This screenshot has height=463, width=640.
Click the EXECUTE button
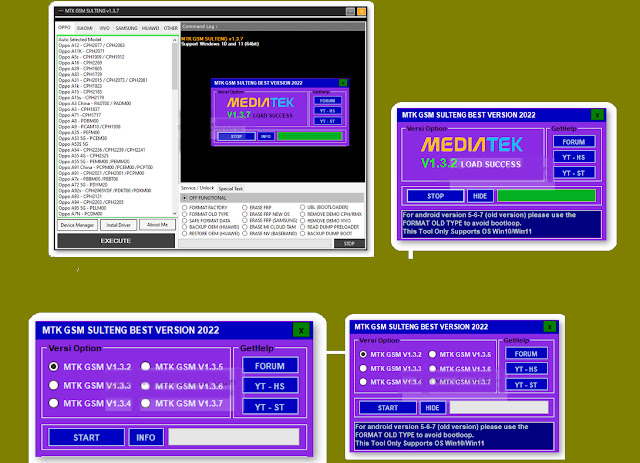pyautogui.click(x=116, y=241)
